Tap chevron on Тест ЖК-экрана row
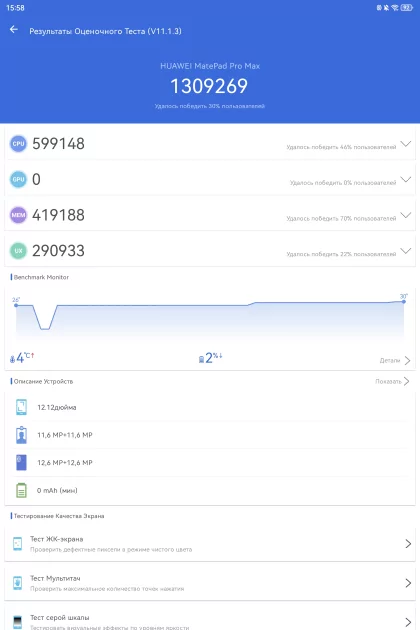The image size is (420, 630). [x=408, y=544]
